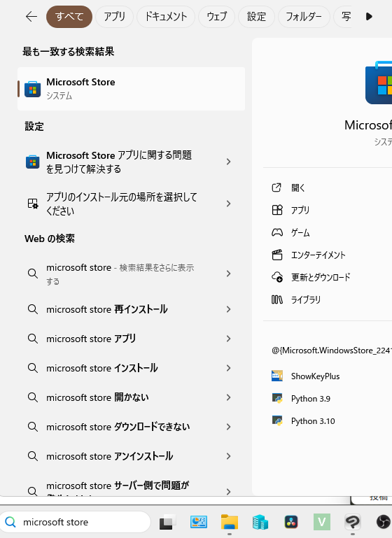
Task: Click 開く in the preview pane
Action: tap(298, 187)
